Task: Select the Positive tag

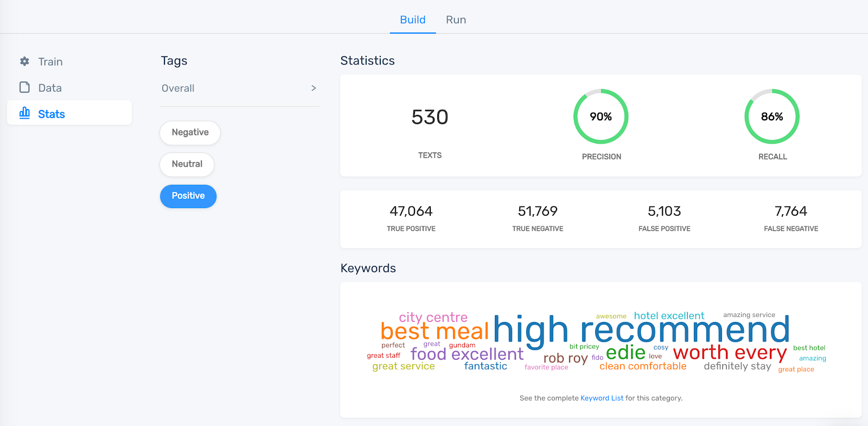Action: pos(188,196)
